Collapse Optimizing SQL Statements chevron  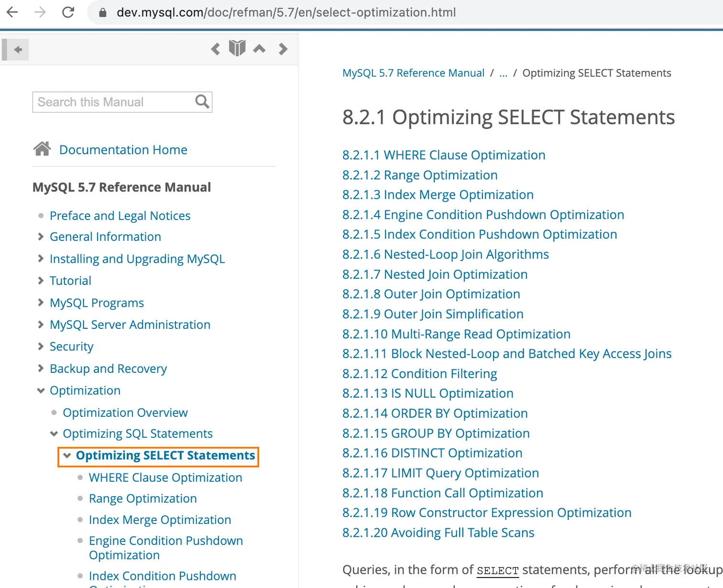click(54, 434)
